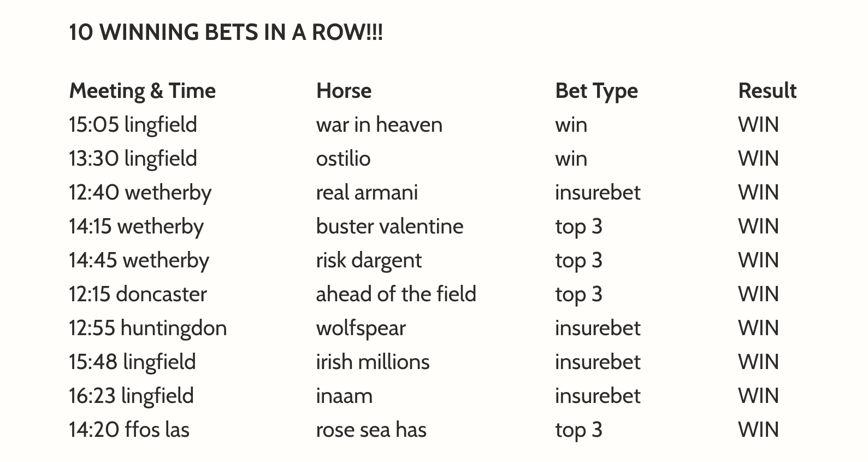Click the '12:40 wetherby' meeting entry

tap(140, 192)
